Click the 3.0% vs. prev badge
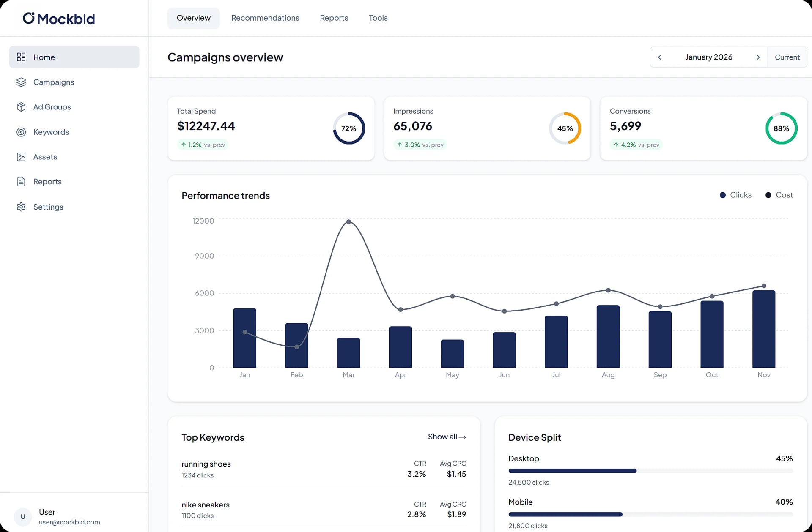 (x=420, y=145)
